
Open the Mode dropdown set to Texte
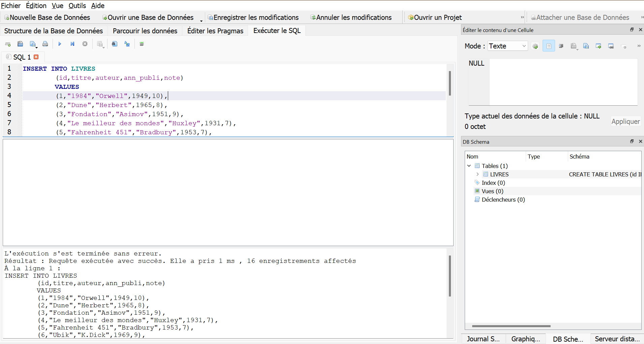508,46
